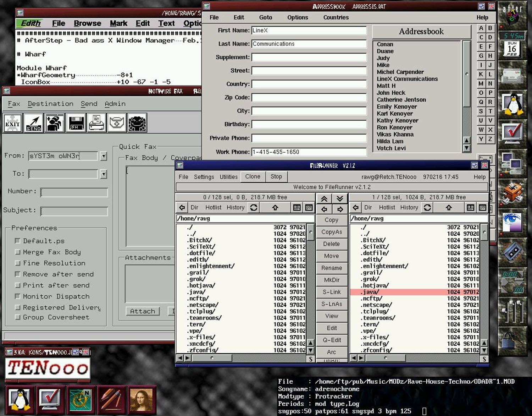Viewport: 532px width, 416px height.
Task: Toggle the Fine Resolution checkbox
Action: click(17, 263)
